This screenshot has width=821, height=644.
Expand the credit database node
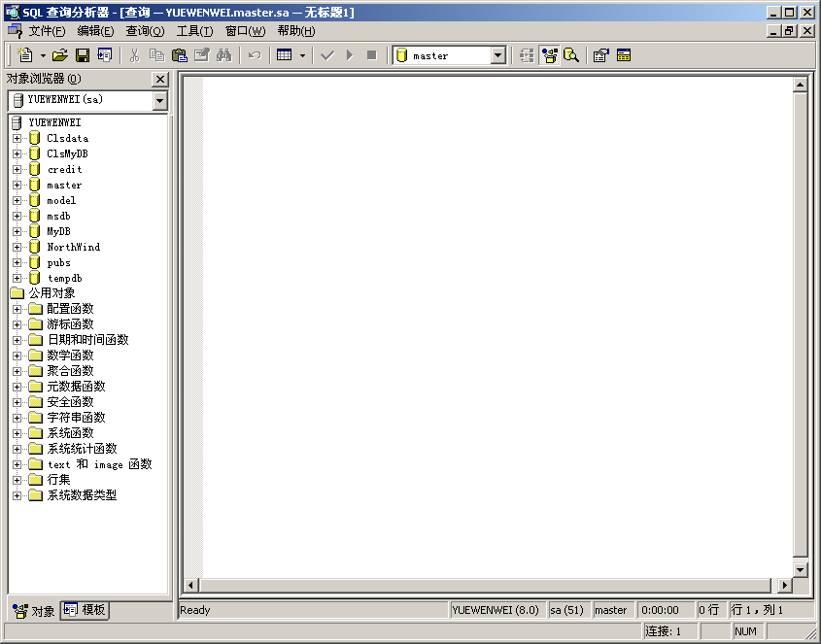17,170
